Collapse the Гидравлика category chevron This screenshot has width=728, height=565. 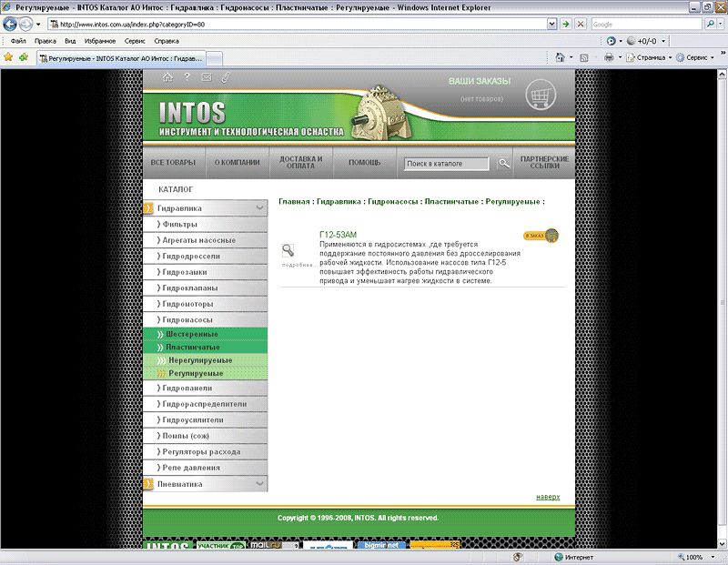(x=260, y=208)
